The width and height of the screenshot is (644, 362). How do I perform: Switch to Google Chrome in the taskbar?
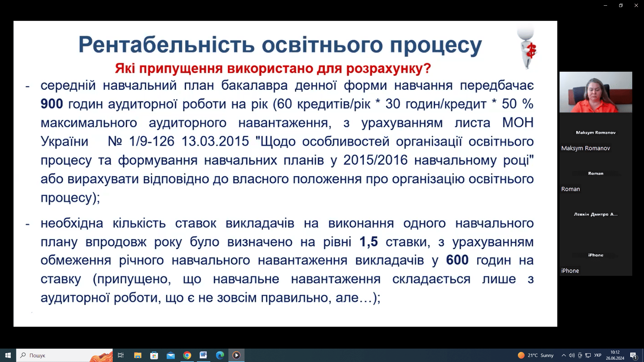[x=187, y=355]
